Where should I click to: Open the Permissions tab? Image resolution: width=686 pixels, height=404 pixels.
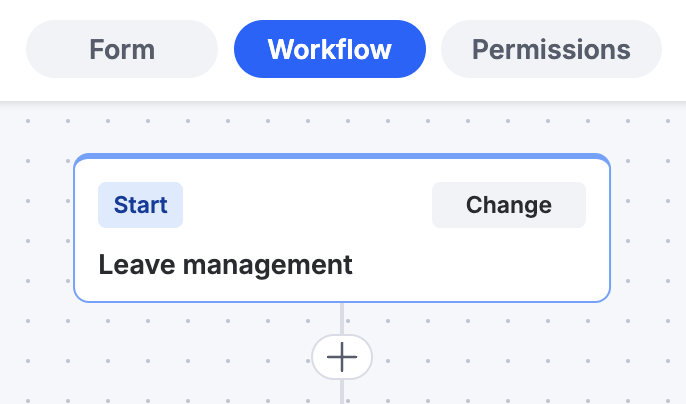(x=551, y=49)
